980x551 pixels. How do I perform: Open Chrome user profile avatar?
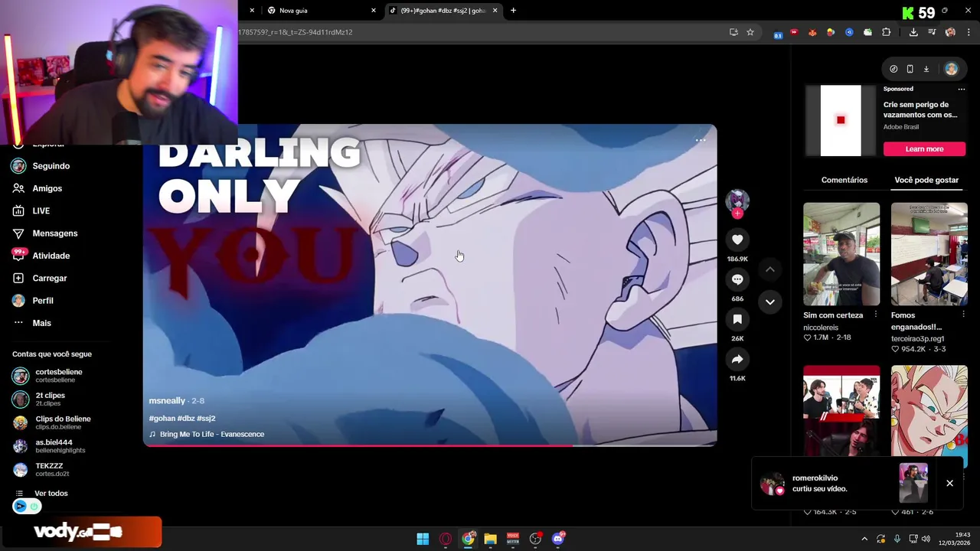pyautogui.click(x=950, y=32)
